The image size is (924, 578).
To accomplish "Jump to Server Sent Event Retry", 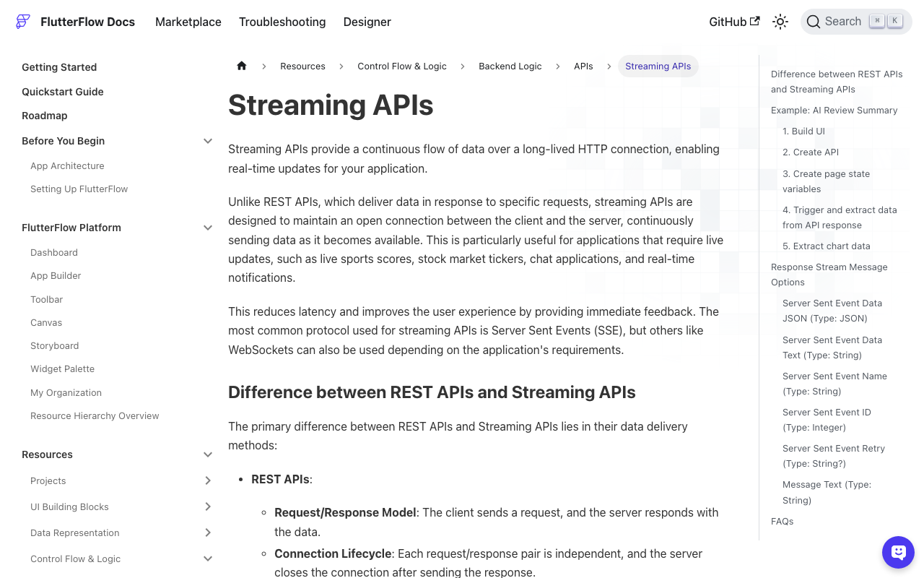I will pyautogui.click(x=834, y=456).
